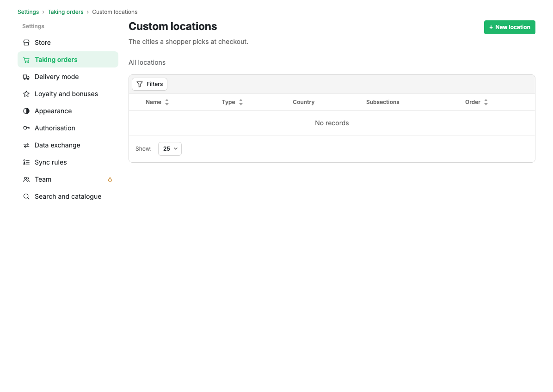The width and height of the screenshot is (553, 392).
Task: Click the No records message
Action: 332,123
